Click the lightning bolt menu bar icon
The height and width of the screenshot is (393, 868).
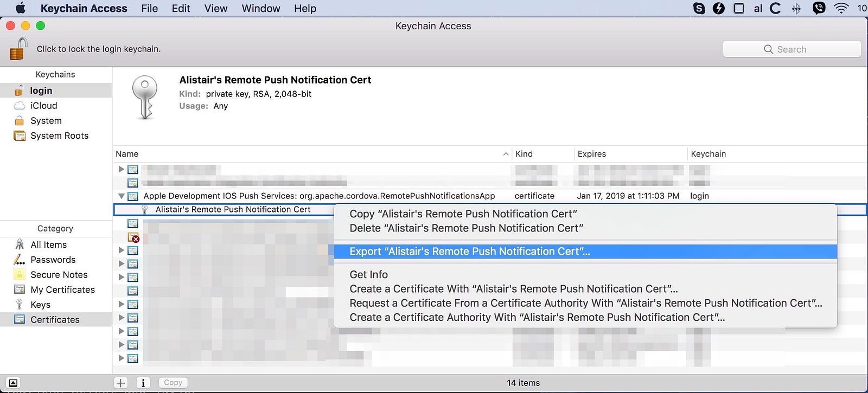(719, 8)
